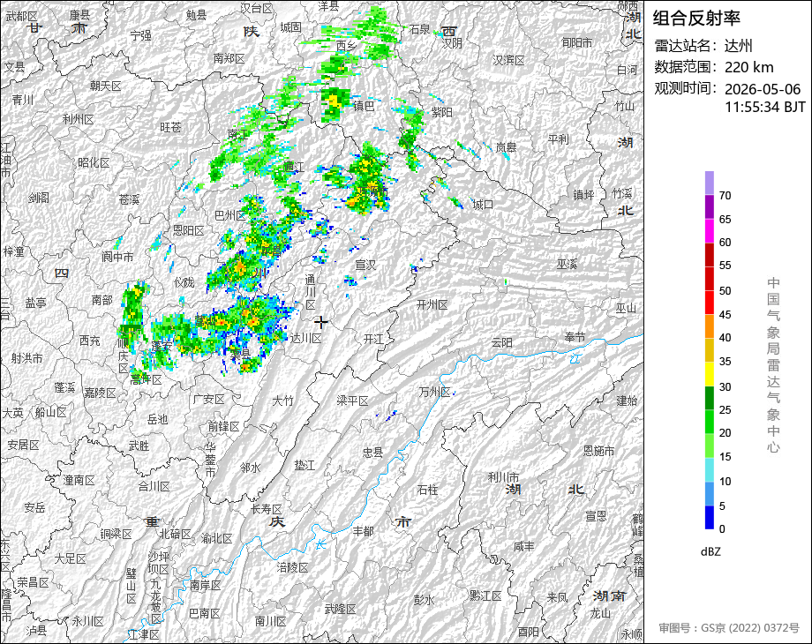812x644 pixels.
Task: Click the dBZ unit label under legend
Action: pos(710,551)
